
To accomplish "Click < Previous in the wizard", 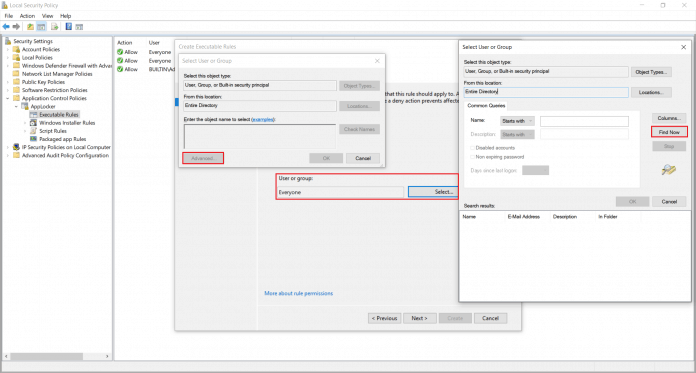I will click(x=384, y=318).
